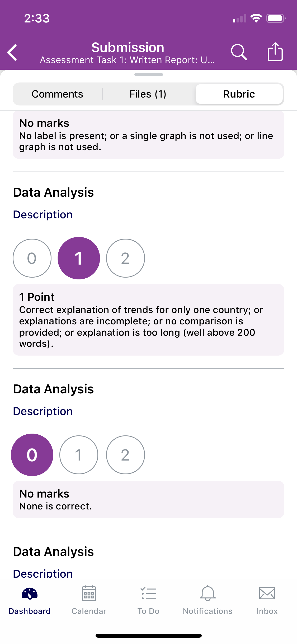Switch to the Comments tab
The image size is (297, 644).
pyautogui.click(x=58, y=94)
